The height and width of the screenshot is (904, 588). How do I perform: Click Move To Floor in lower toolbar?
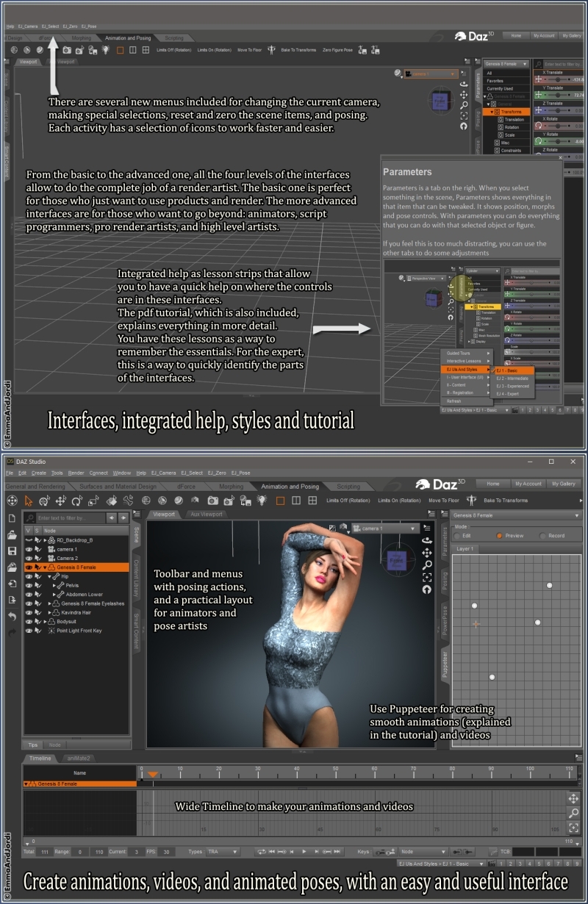point(444,501)
